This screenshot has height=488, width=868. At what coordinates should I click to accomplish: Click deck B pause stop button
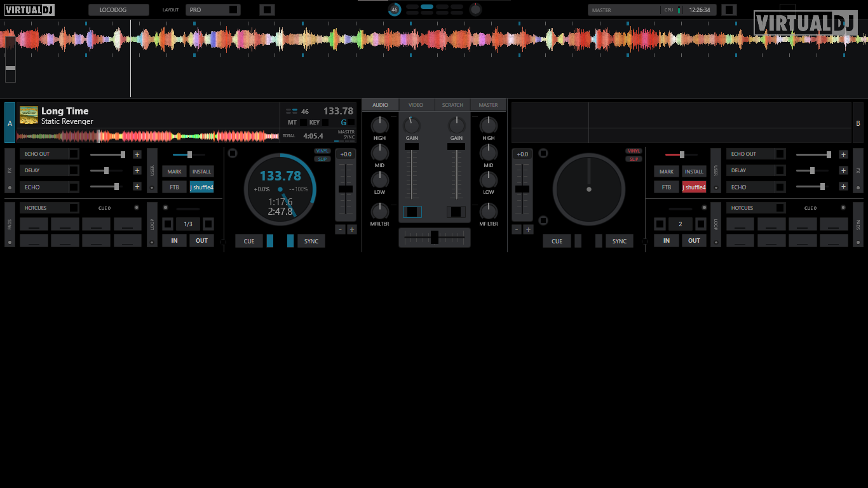click(578, 241)
